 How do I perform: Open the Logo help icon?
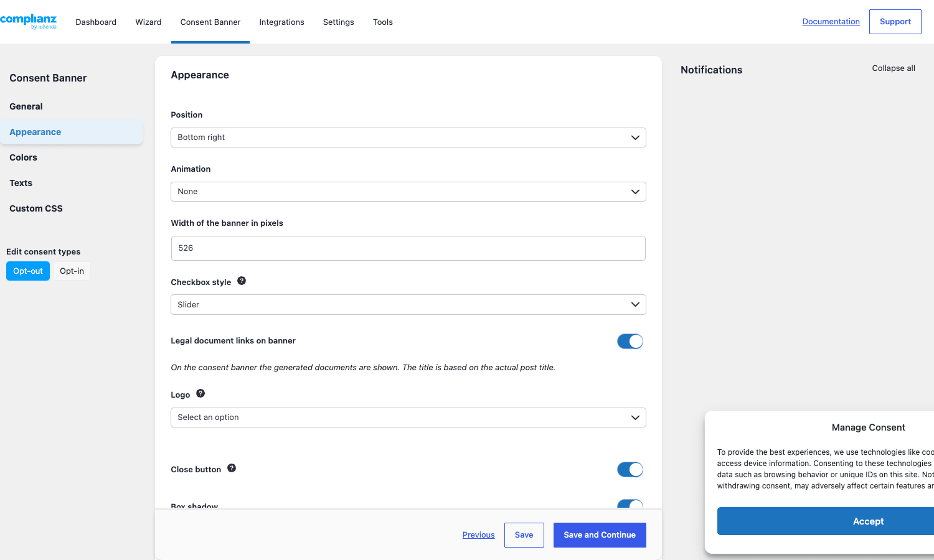200,393
